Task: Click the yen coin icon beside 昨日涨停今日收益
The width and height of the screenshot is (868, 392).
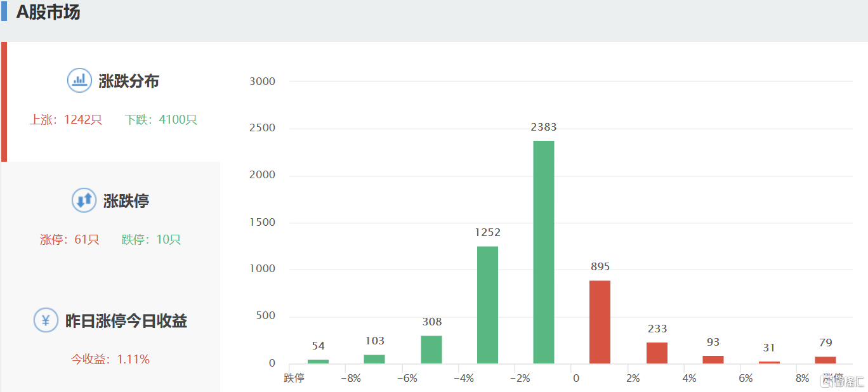Action: tap(46, 320)
